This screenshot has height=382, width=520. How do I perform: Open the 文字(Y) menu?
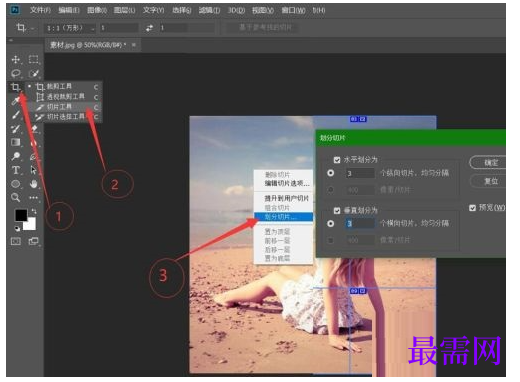pyautogui.click(x=153, y=10)
